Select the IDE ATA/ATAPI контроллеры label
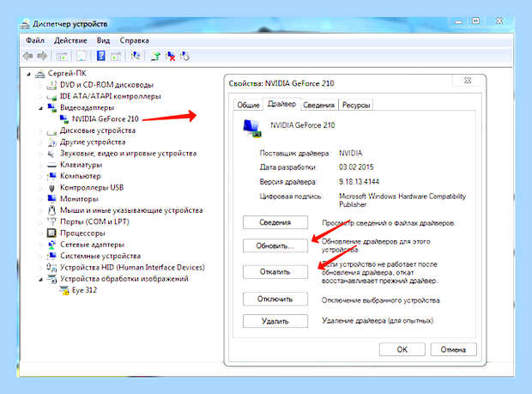The width and height of the screenshot is (532, 394). pos(111,97)
